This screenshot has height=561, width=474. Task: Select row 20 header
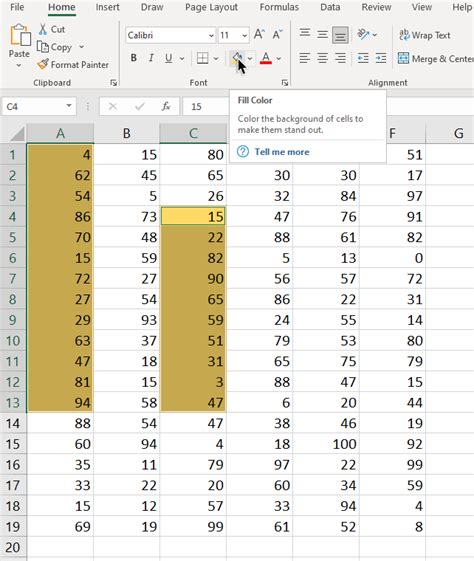[13, 547]
